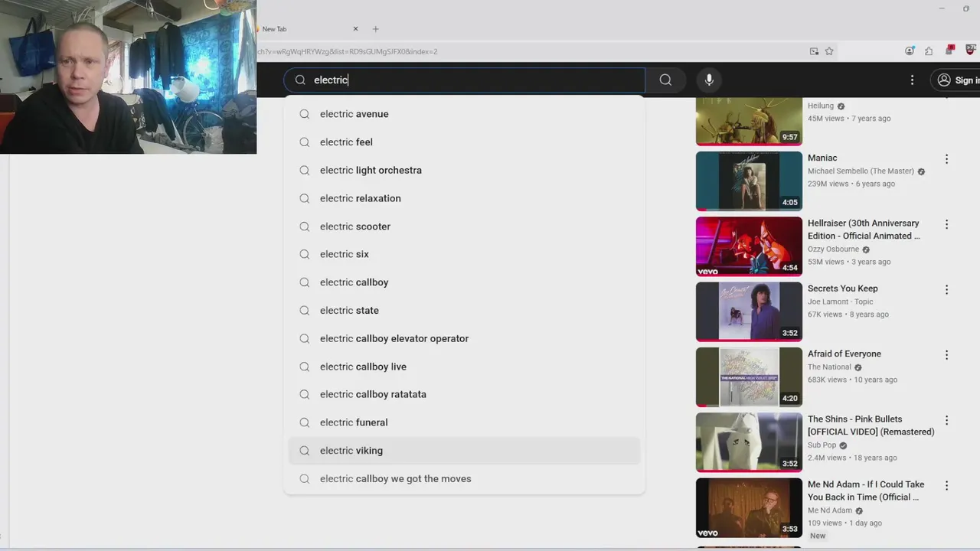Open the Heilung video thumbnail
The height and width of the screenshot is (551, 980).
[749, 122]
